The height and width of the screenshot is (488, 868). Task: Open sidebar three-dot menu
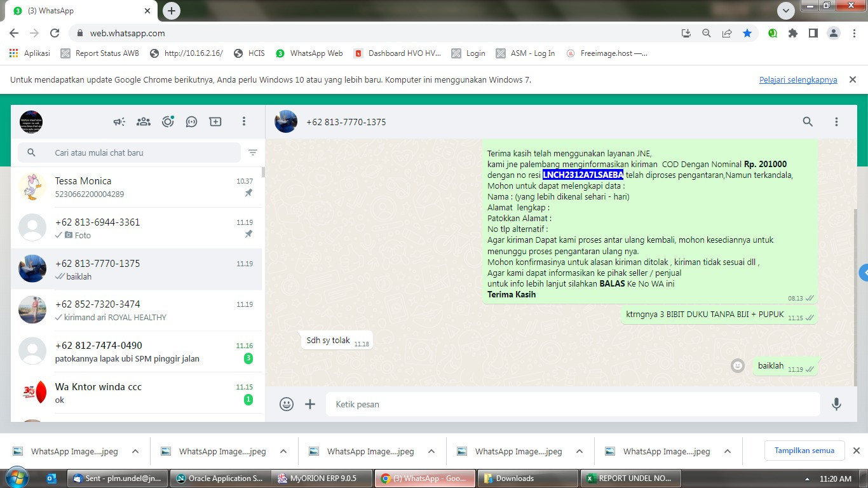tap(244, 121)
